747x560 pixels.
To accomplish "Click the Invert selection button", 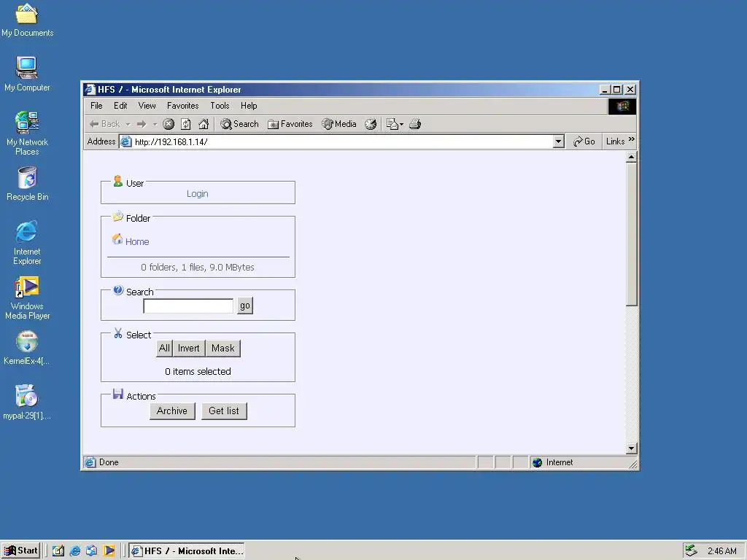I will tap(189, 348).
